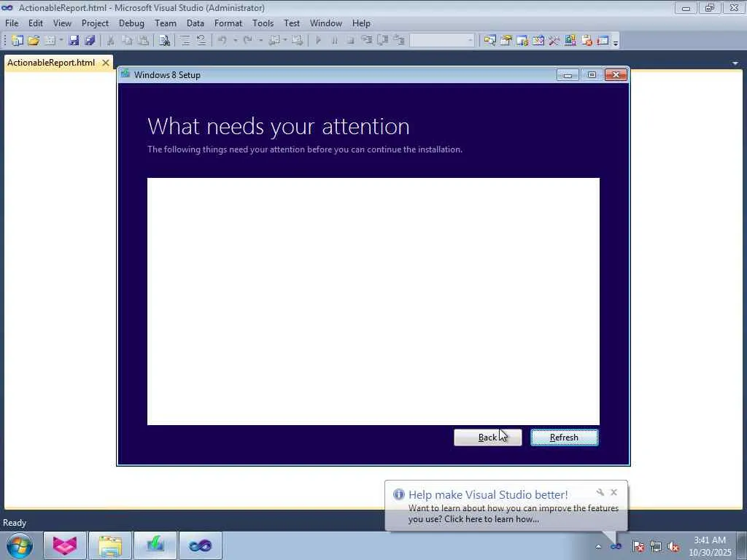
Task: Close the ActionableReport.html tab
Action: point(106,63)
